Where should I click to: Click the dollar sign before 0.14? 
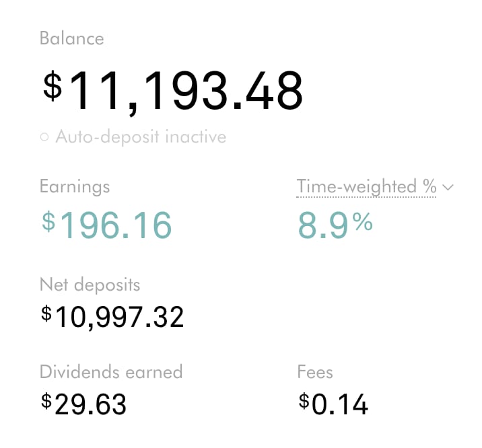(x=304, y=401)
